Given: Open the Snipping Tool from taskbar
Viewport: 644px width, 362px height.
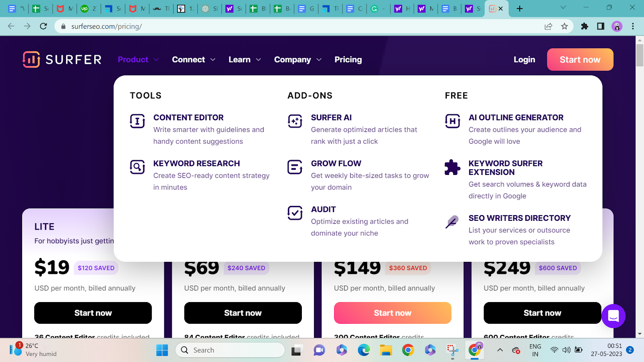Looking at the screenshot, I should pos(452,350).
